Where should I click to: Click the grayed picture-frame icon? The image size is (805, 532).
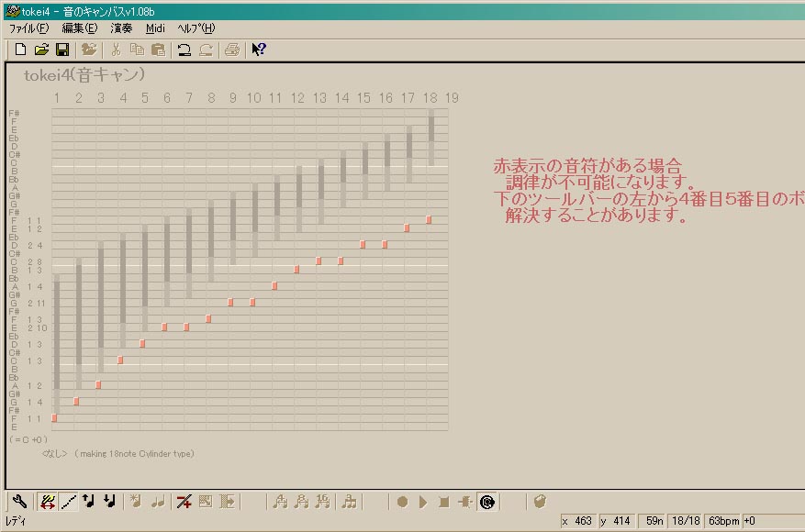[x=206, y=501]
